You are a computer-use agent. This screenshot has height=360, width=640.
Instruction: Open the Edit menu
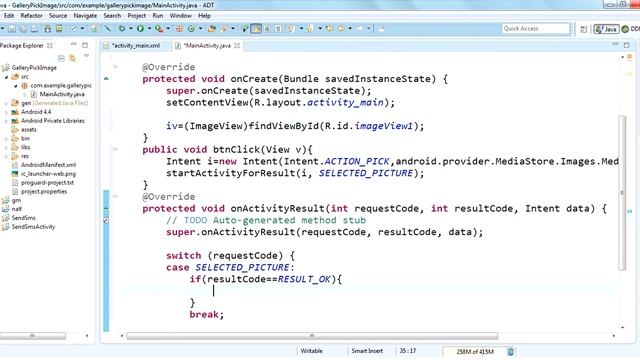tap(9, 16)
